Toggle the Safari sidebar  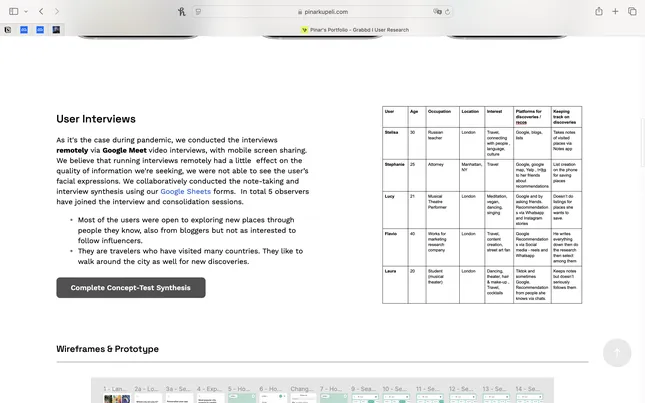point(12,11)
